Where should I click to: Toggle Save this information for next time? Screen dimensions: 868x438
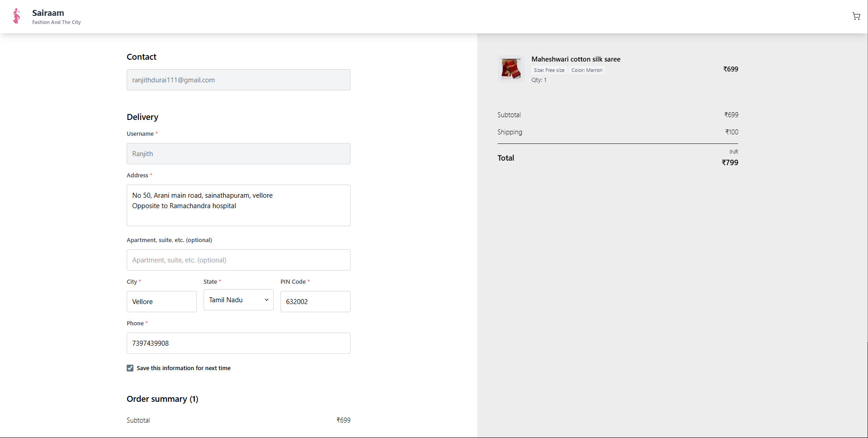[x=130, y=368]
